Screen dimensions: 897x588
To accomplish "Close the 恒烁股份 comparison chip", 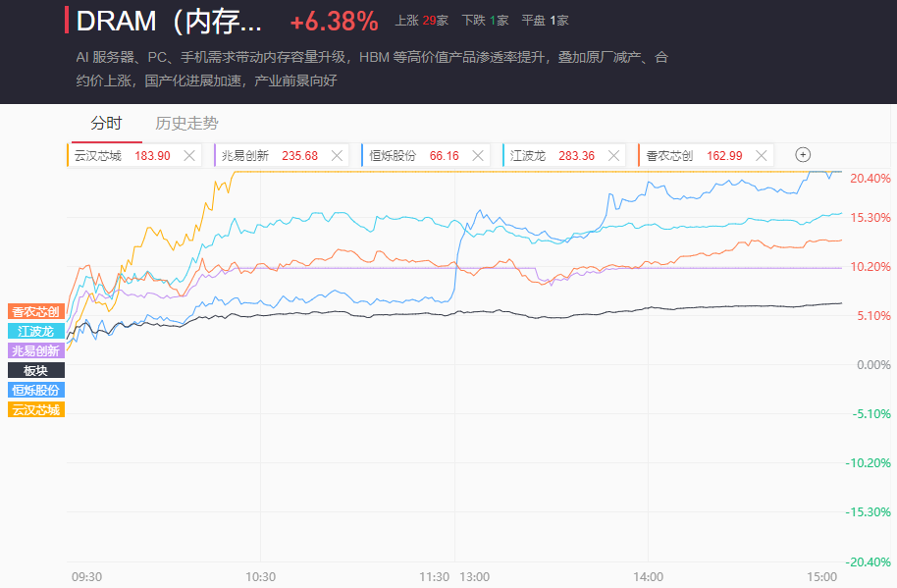I will 478,155.
